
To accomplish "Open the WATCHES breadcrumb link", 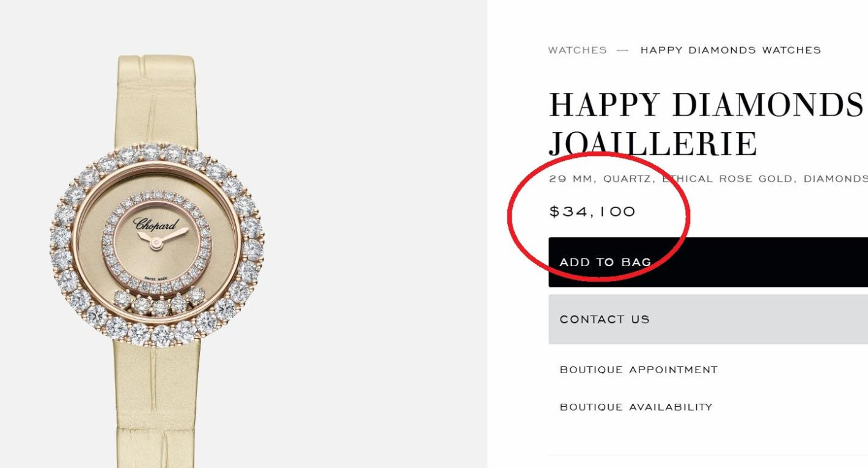I will pos(578,50).
